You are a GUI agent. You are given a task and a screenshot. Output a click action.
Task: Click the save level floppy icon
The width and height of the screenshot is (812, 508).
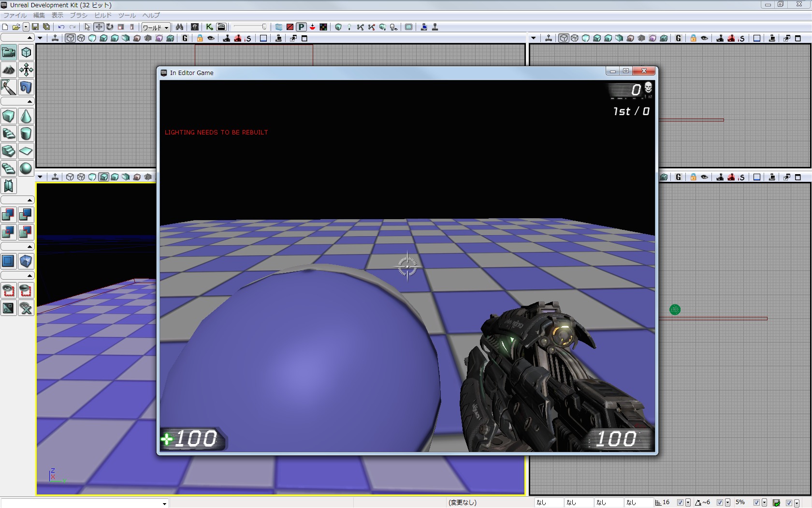click(35, 27)
